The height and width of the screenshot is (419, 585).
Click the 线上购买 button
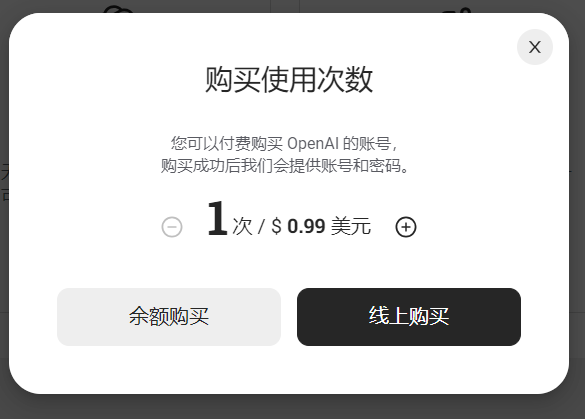[409, 317]
